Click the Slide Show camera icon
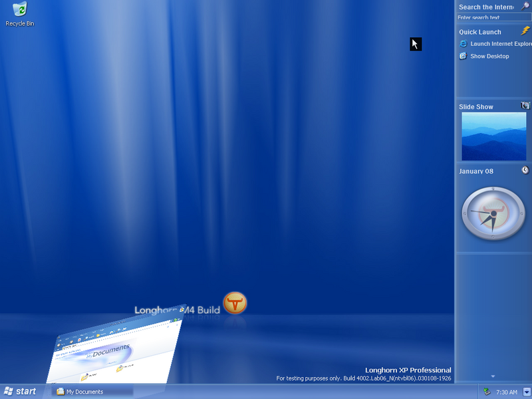This screenshot has width=532, height=399. pyautogui.click(x=525, y=106)
